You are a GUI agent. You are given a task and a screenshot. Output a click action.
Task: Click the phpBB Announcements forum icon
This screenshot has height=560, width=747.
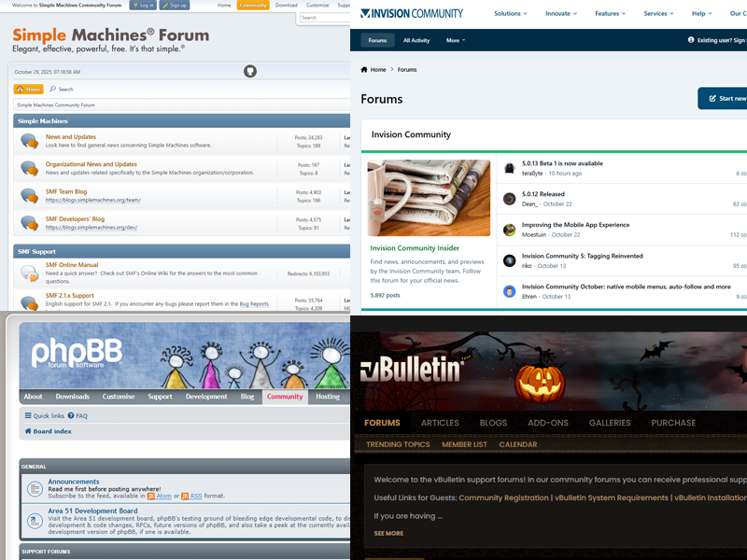point(35,488)
